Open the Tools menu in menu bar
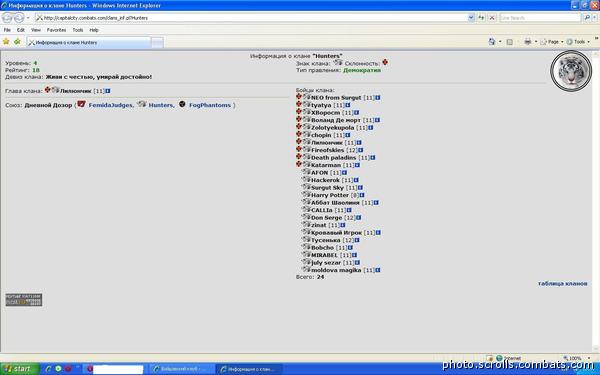This screenshot has width=600, height=375. pyautogui.click(x=78, y=30)
